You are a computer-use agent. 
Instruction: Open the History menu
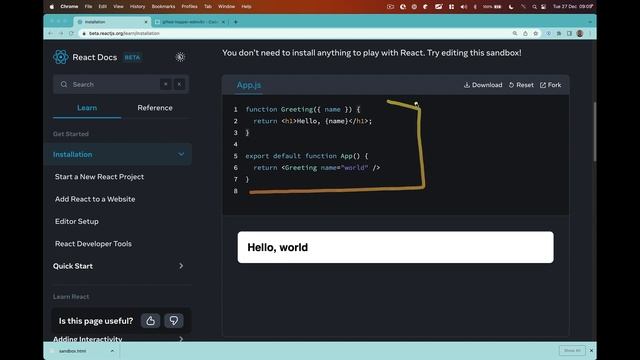pos(137,7)
